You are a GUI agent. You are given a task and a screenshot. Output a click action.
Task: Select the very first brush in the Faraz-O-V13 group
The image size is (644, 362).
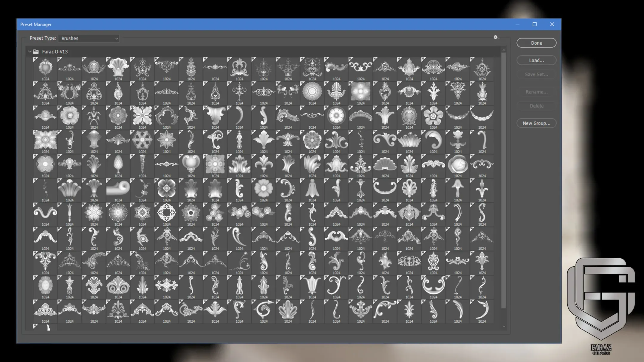pyautogui.click(x=45, y=68)
